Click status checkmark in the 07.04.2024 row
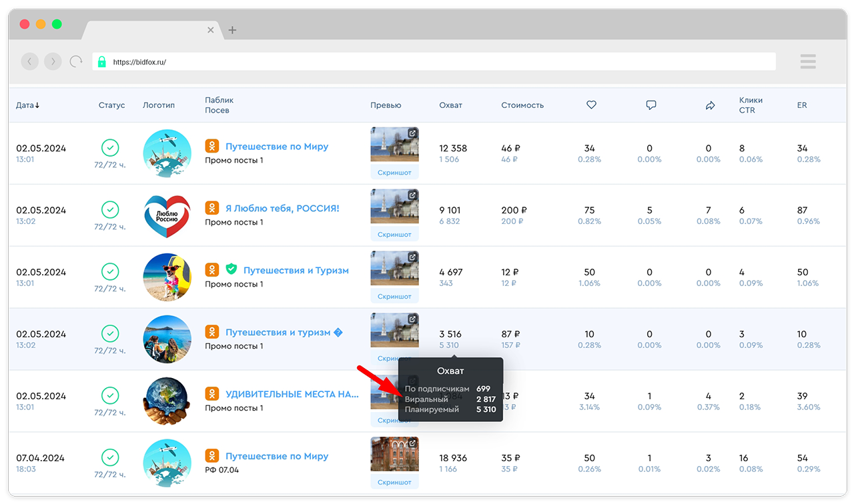 coord(110,458)
